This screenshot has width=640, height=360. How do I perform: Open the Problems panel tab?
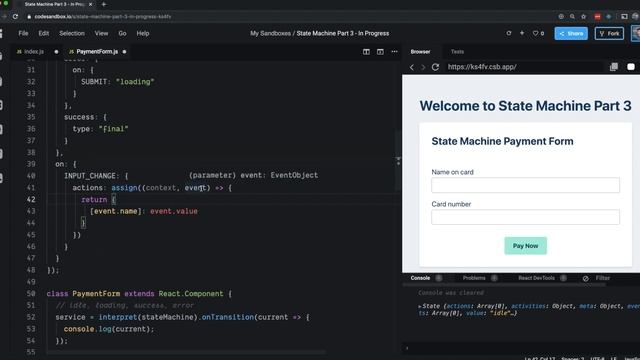(x=474, y=278)
